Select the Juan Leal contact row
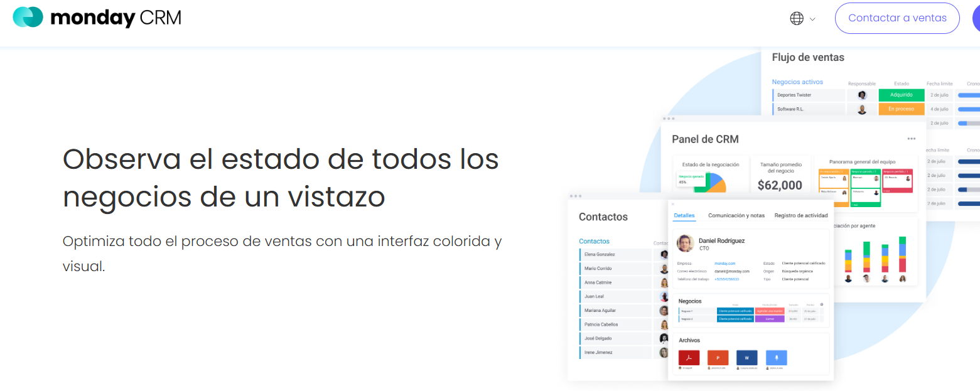Viewport: 980px width, 391px height. (615, 296)
